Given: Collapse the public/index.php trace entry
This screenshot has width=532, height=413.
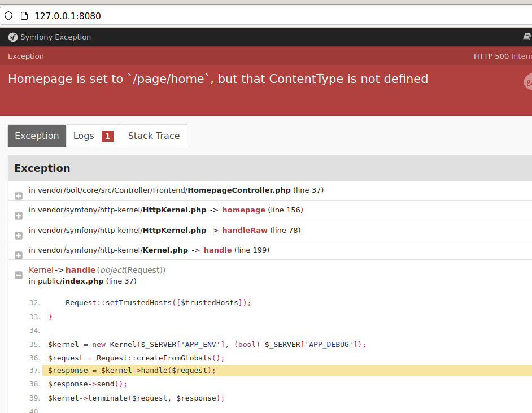Looking at the screenshot, I should tap(19, 275).
